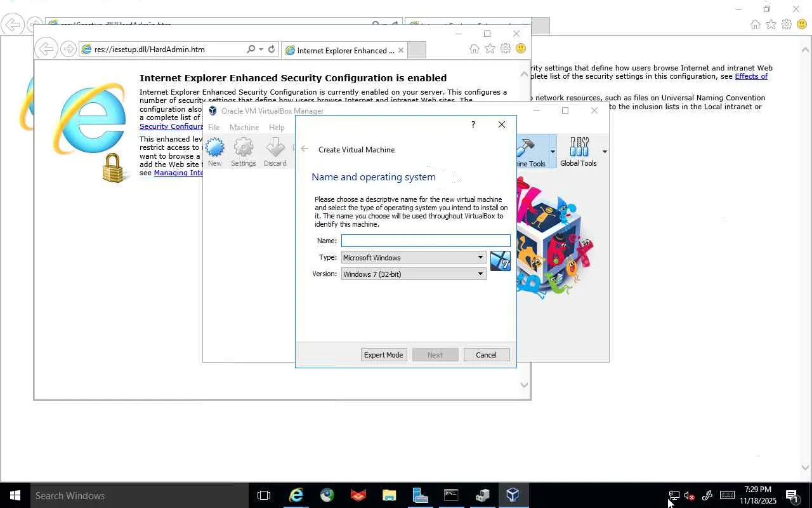Click scroll-down arrow in background IE window
The image size is (812, 508).
tap(806, 467)
